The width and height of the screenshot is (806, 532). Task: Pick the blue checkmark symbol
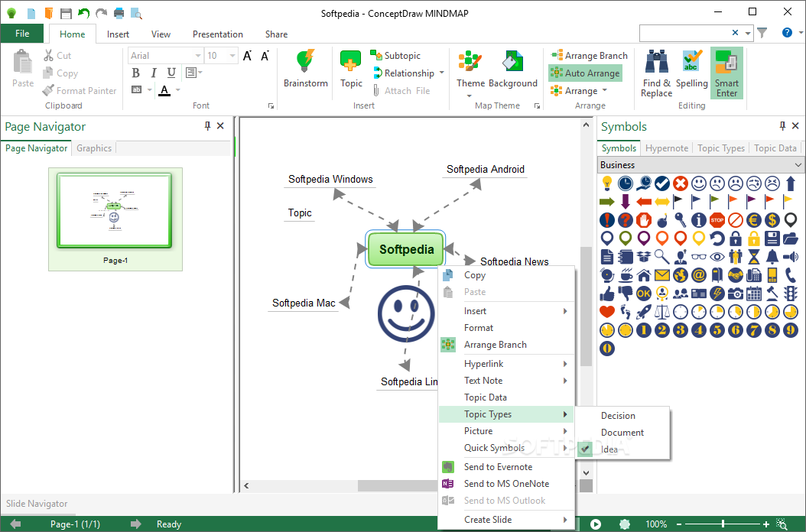tap(662, 183)
